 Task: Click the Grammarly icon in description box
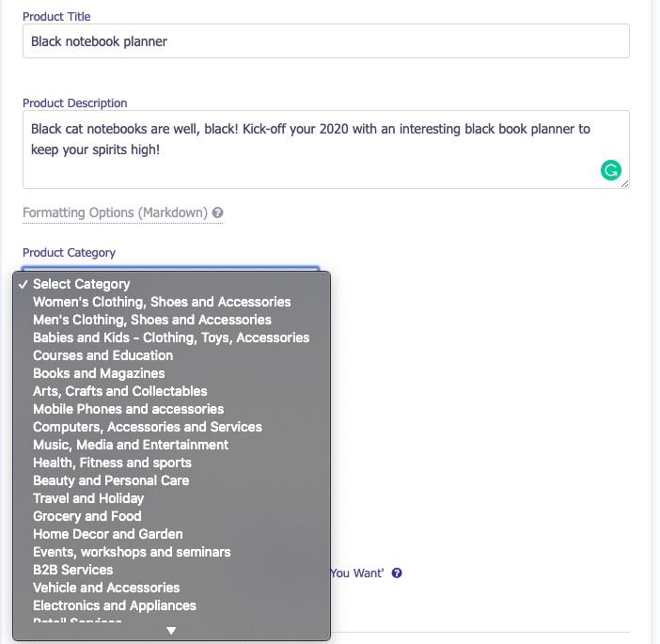point(611,170)
